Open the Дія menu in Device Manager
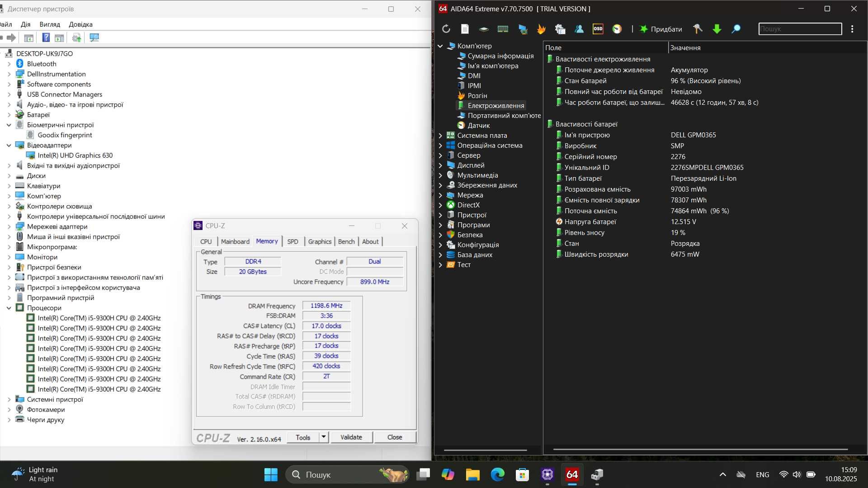This screenshot has height=488, width=868. pyautogui.click(x=26, y=24)
